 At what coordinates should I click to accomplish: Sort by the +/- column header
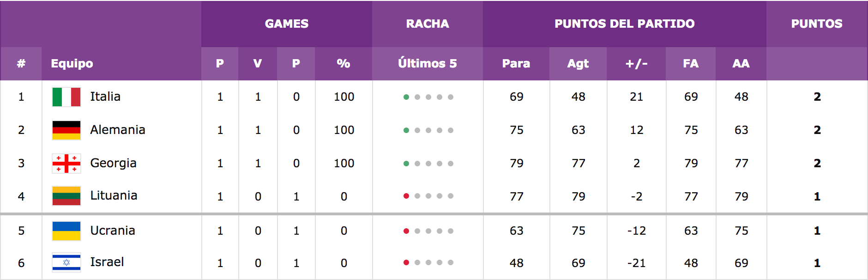click(x=636, y=63)
